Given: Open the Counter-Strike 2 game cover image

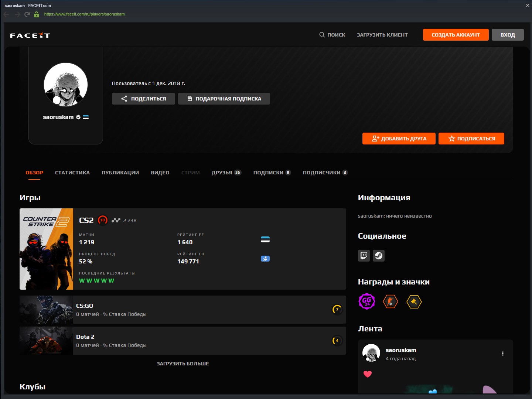Looking at the screenshot, I should coord(47,249).
